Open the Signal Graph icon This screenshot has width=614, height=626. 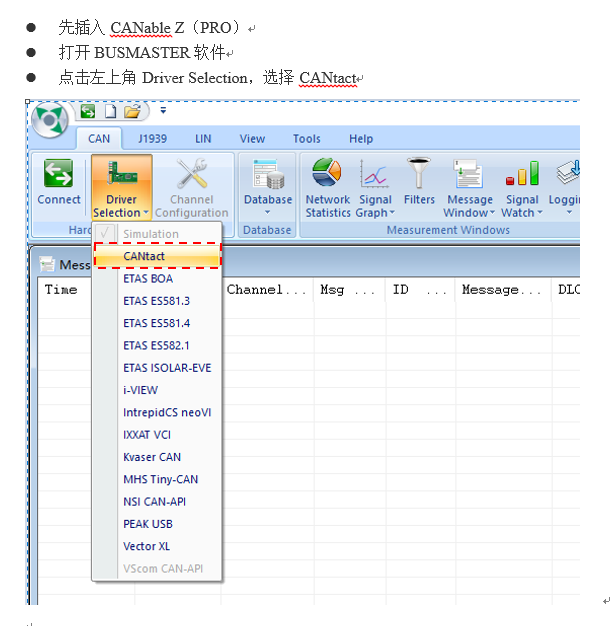(x=374, y=174)
